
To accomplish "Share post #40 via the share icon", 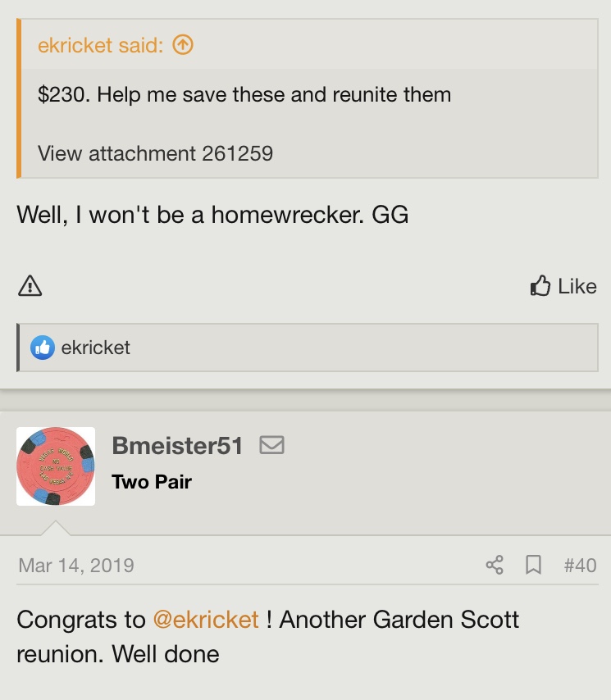I will click(495, 565).
